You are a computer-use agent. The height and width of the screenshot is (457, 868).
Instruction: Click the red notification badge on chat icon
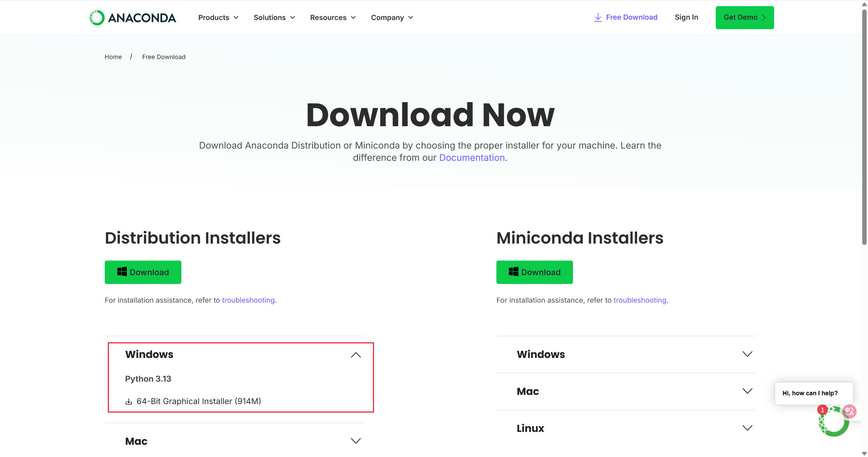click(x=822, y=410)
